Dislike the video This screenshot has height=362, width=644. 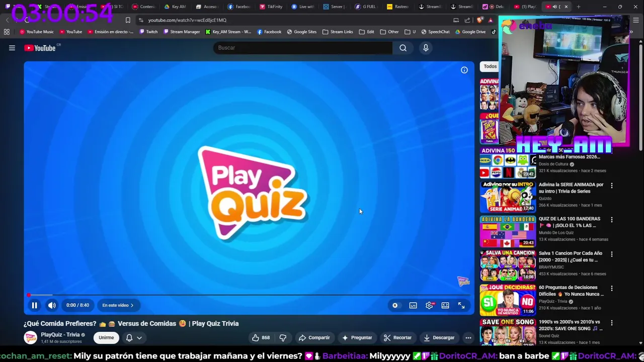tap(283, 338)
